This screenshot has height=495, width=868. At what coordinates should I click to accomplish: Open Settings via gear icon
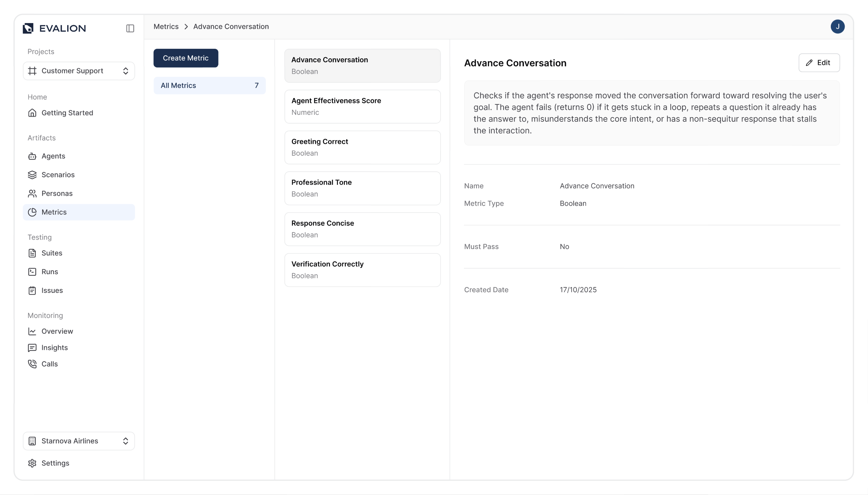point(32,463)
